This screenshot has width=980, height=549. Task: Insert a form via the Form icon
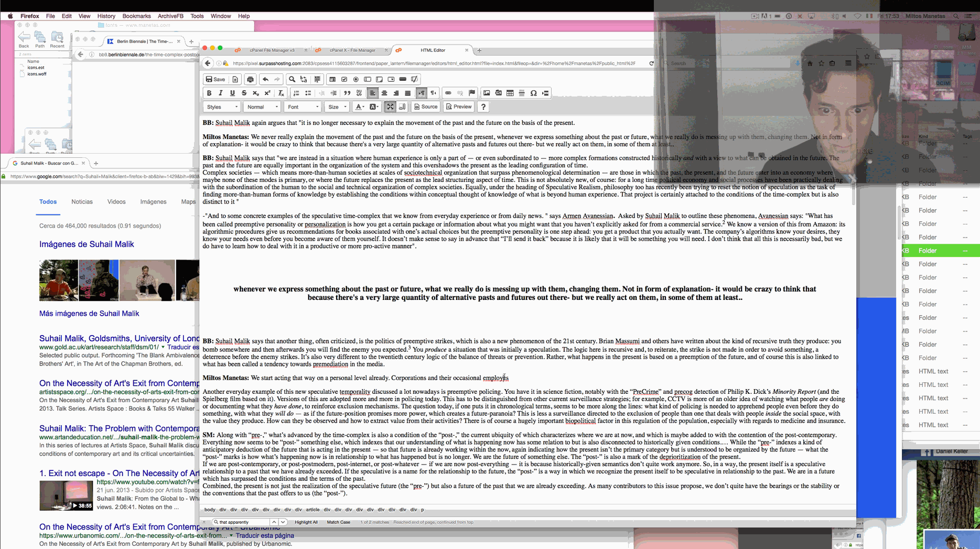[x=332, y=79]
